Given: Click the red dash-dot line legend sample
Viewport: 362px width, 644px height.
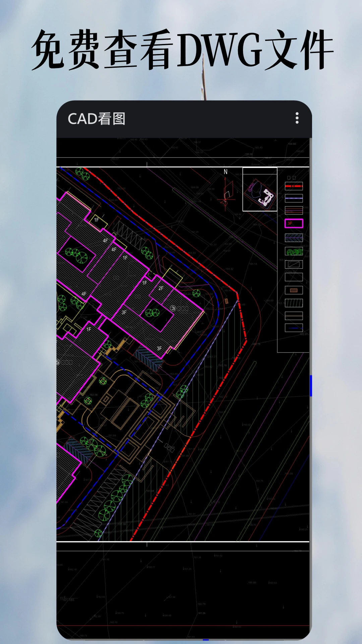Looking at the screenshot, I should pos(294,186).
